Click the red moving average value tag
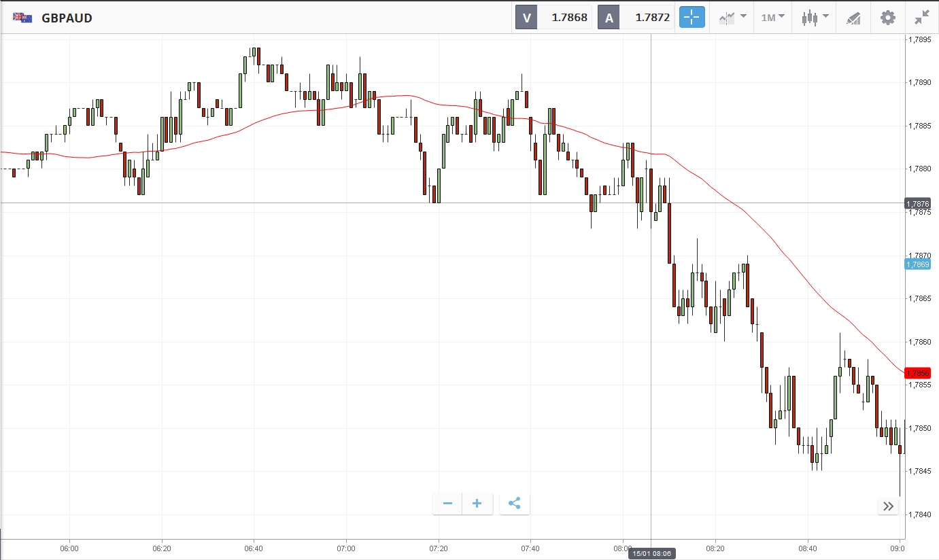Screen dimensions: 939x560 pyautogui.click(x=917, y=373)
